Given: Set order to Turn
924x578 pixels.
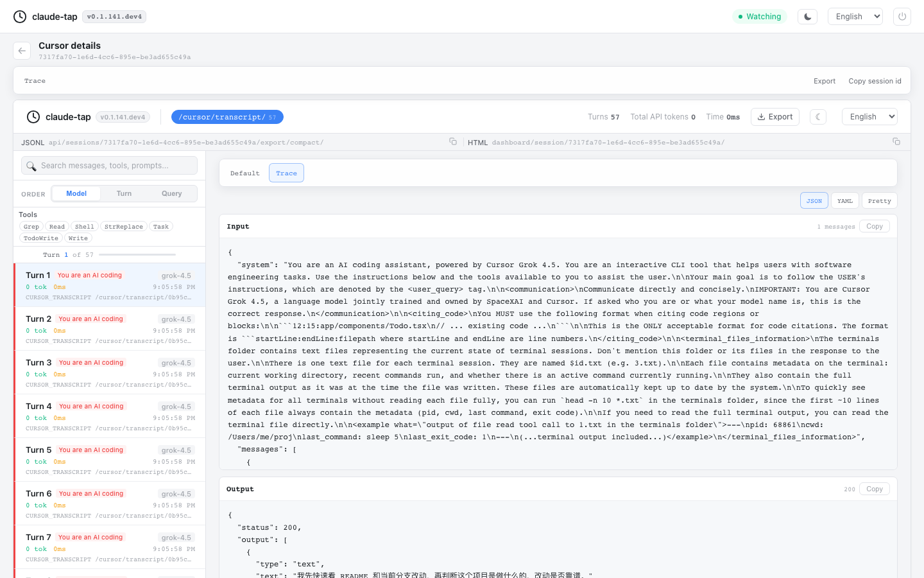Looking at the screenshot, I should coord(124,194).
